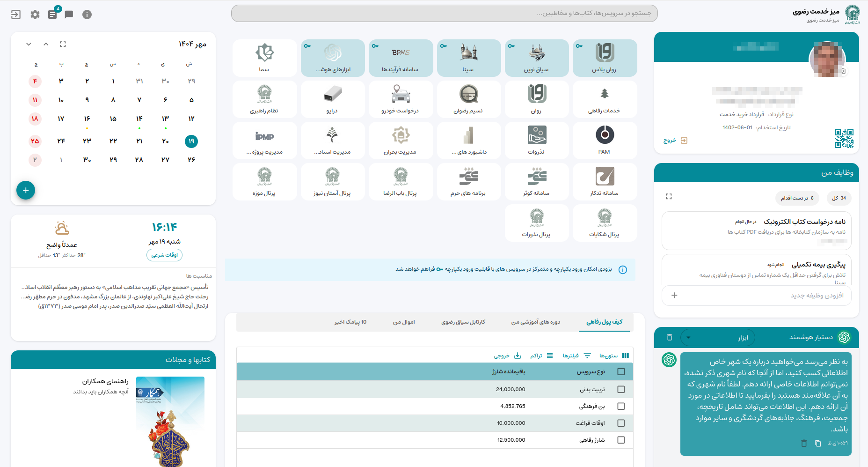
Task: Click the اوقات شرعی button
Action: [x=164, y=255]
